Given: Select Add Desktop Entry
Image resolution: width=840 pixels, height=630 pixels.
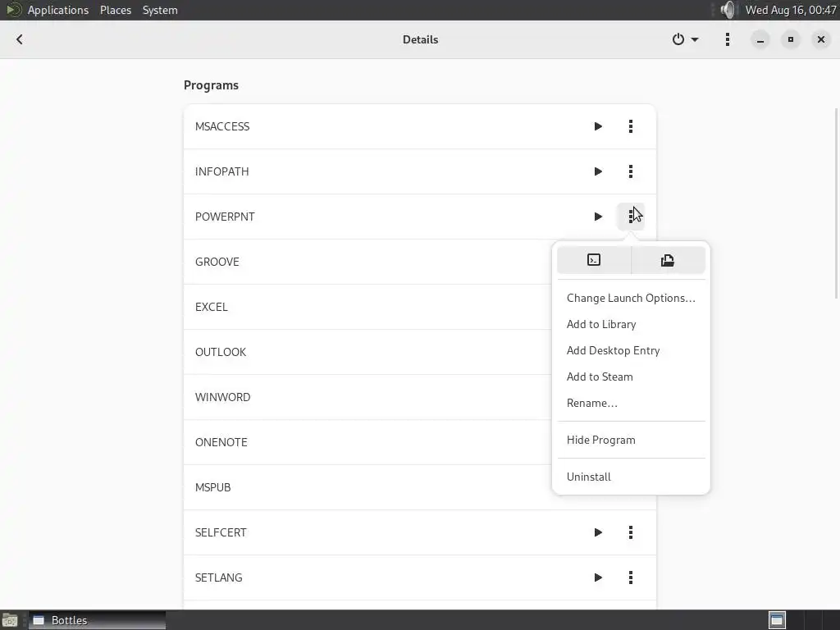Looking at the screenshot, I should click(x=631, y=350).
